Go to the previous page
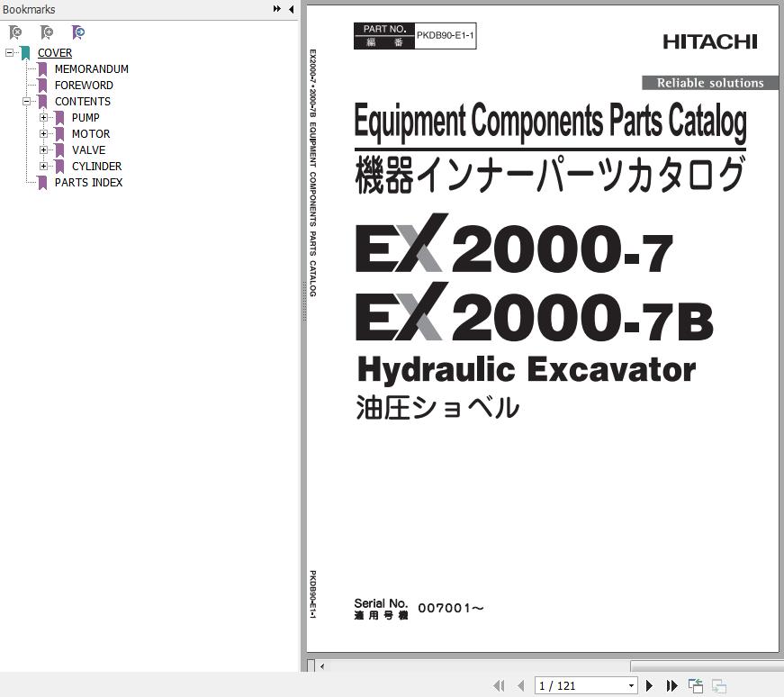Screen dimensions: 784x697 pyautogui.click(x=521, y=685)
